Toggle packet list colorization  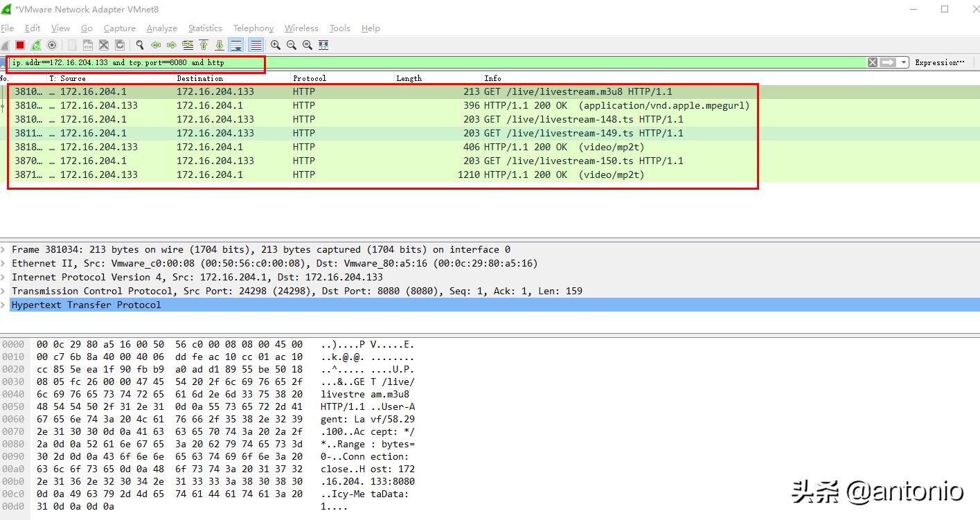(x=256, y=45)
